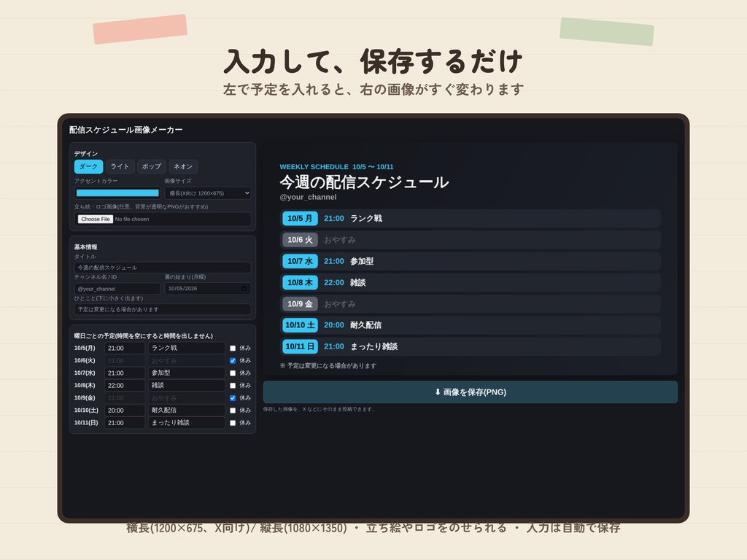Viewport: 747px width, 560px height.
Task: Edit the 雑談 activity field for 10/8
Action: pyautogui.click(x=186, y=385)
